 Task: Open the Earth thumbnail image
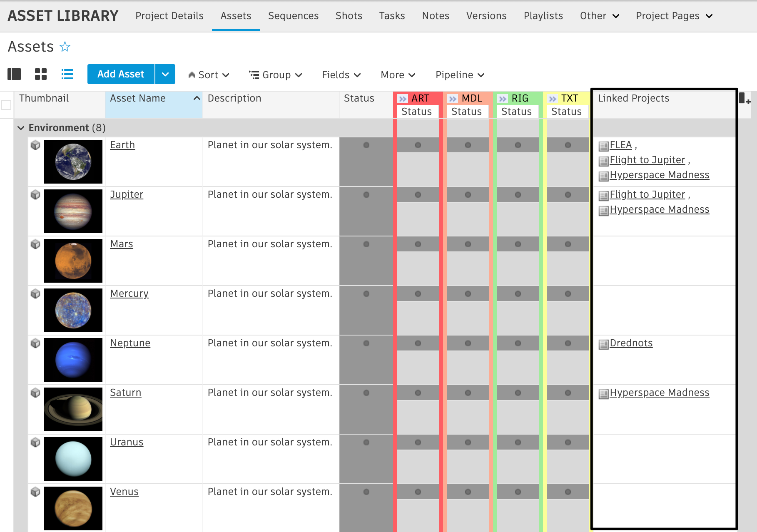click(73, 162)
